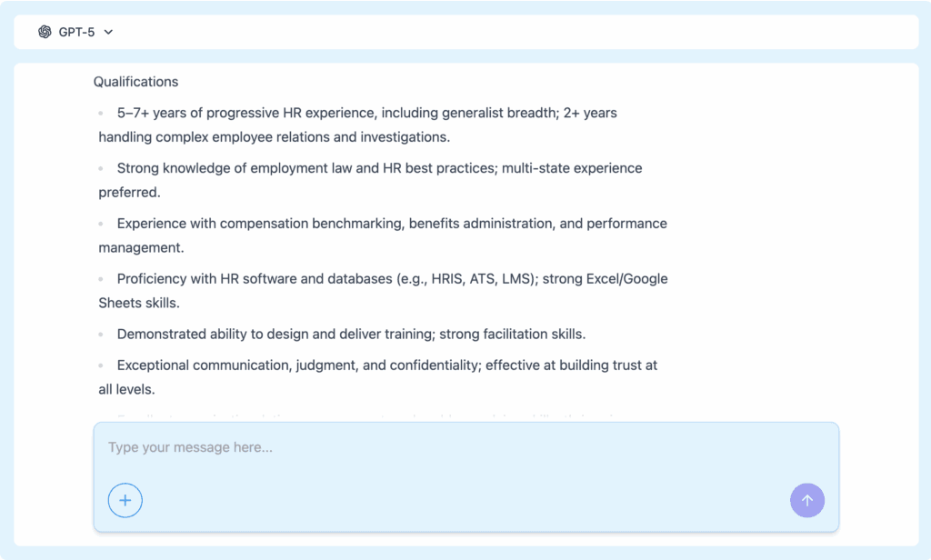The height and width of the screenshot is (560, 931).
Task: Click the GPT-5 model name label
Action: point(76,32)
